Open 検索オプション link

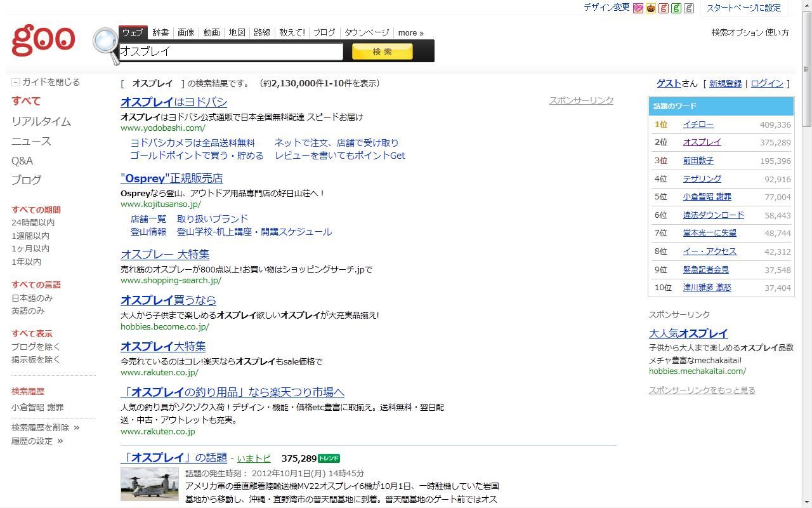pyautogui.click(x=737, y=32)
